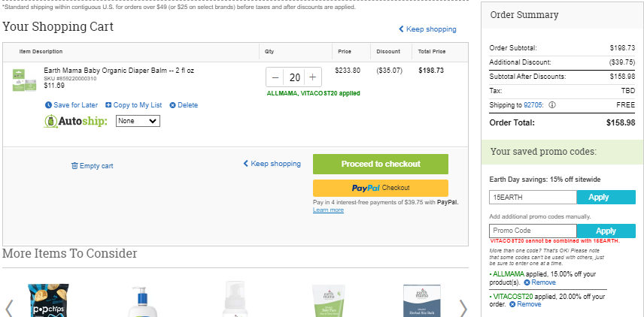
Task: Open PayPal Learn more link
Action: click(328, 210)
